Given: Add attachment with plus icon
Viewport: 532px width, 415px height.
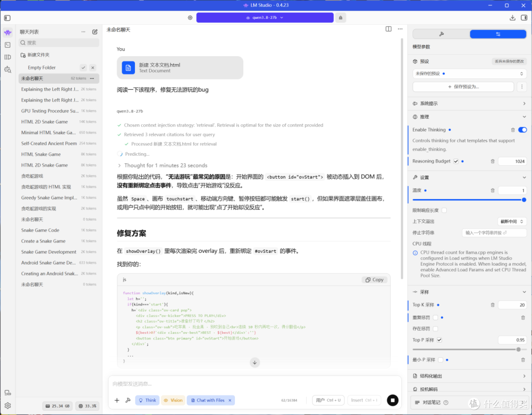Looking at the screenshot, I should tap(117, 400).
